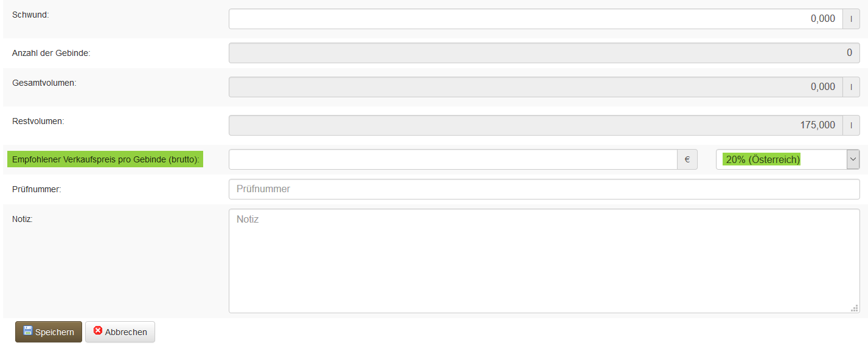Click into the Prüfnummer text field
This screenshot has width=868, height=354.
[544, 189]
